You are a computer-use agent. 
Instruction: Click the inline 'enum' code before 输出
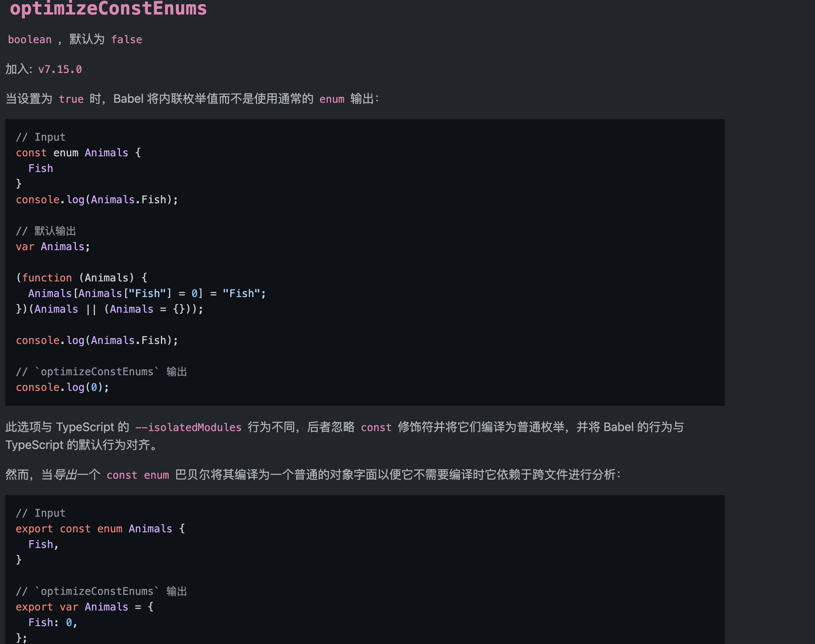[332, 99]
